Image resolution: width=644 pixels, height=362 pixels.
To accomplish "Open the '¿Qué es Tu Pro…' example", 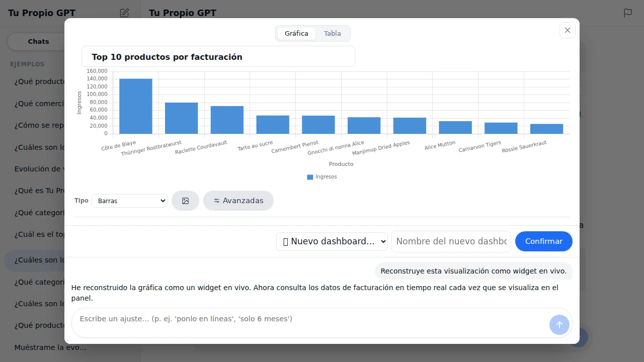I will (x=40, y=191).
